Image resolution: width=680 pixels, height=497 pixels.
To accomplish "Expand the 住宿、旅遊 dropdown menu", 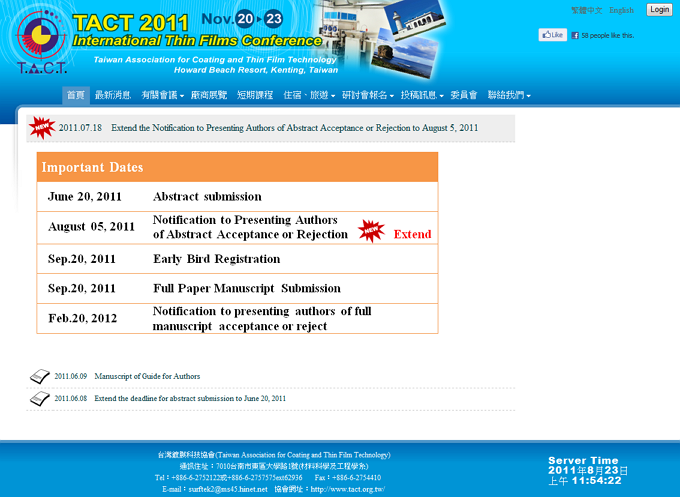I will 309,95.
